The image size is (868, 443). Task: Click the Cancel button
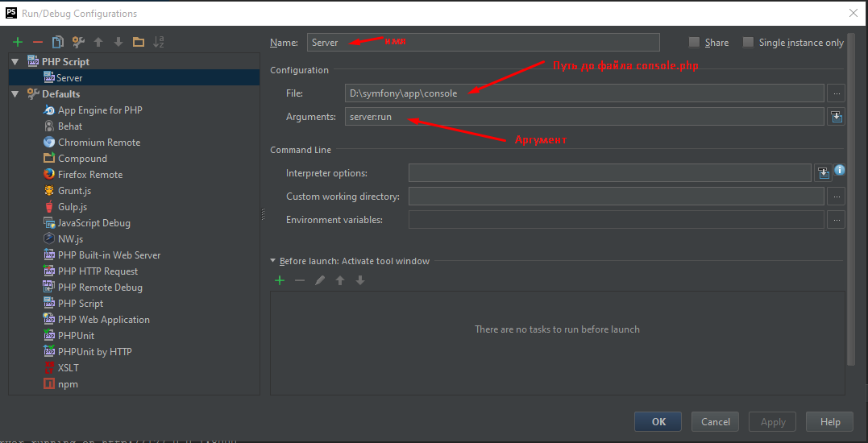click(715, 421)
